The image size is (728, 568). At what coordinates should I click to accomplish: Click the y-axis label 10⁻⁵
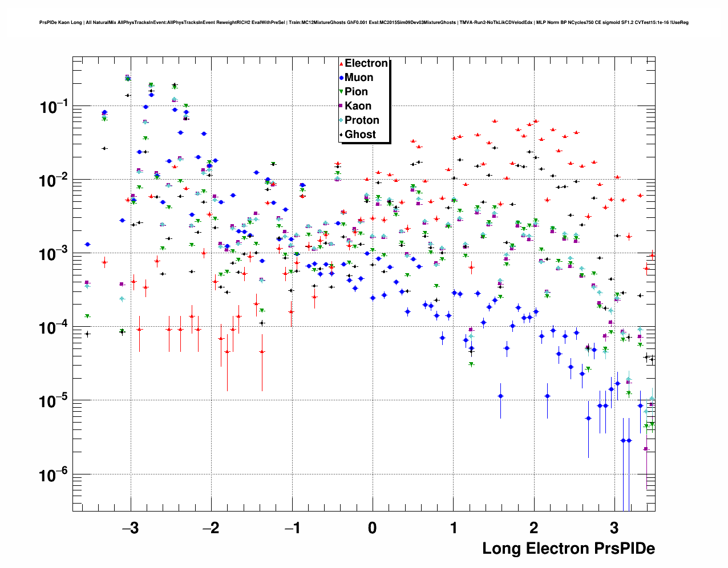tap(53, 401)
